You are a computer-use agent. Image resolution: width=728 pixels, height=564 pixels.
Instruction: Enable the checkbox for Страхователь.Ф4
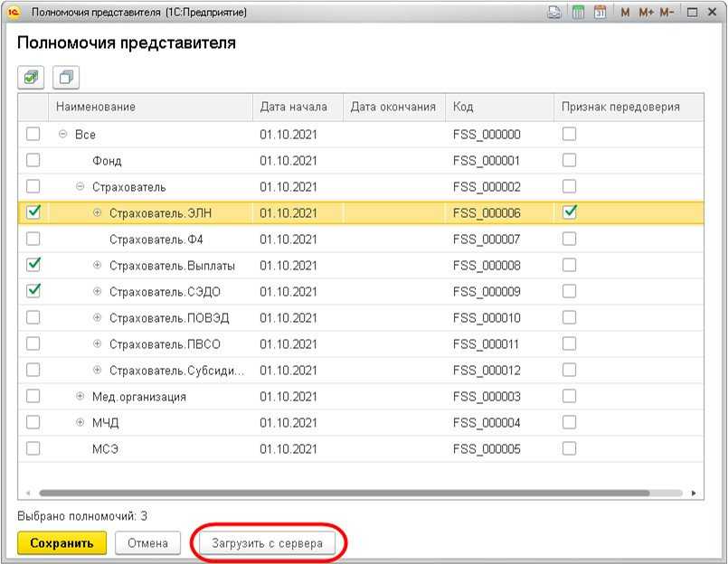(x=33, y=239)
